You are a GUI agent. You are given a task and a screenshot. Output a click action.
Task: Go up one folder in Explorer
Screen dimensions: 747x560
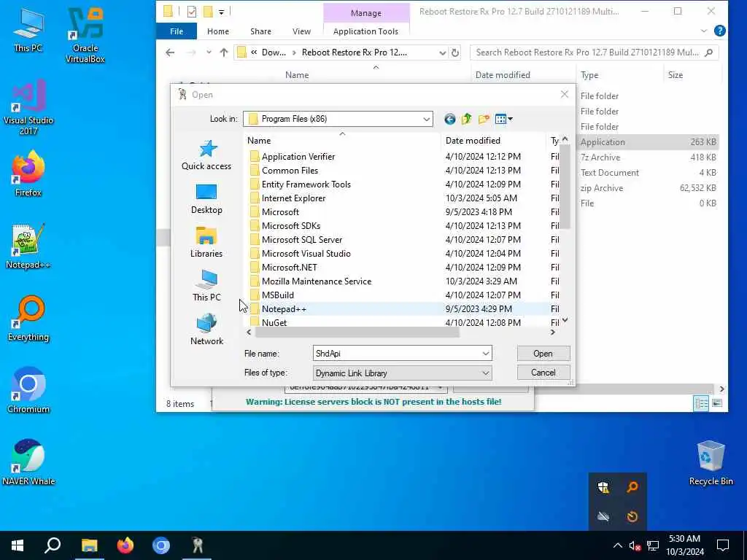point(223,52)
